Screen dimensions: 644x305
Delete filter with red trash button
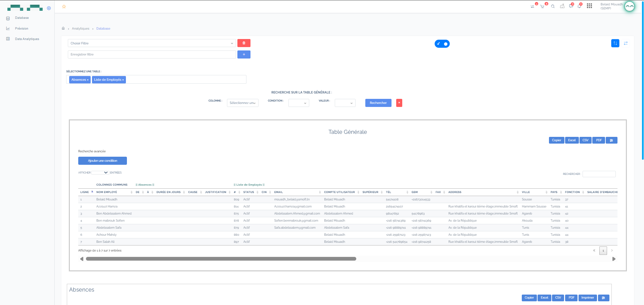pyautogui.click(x=244, y=43)
